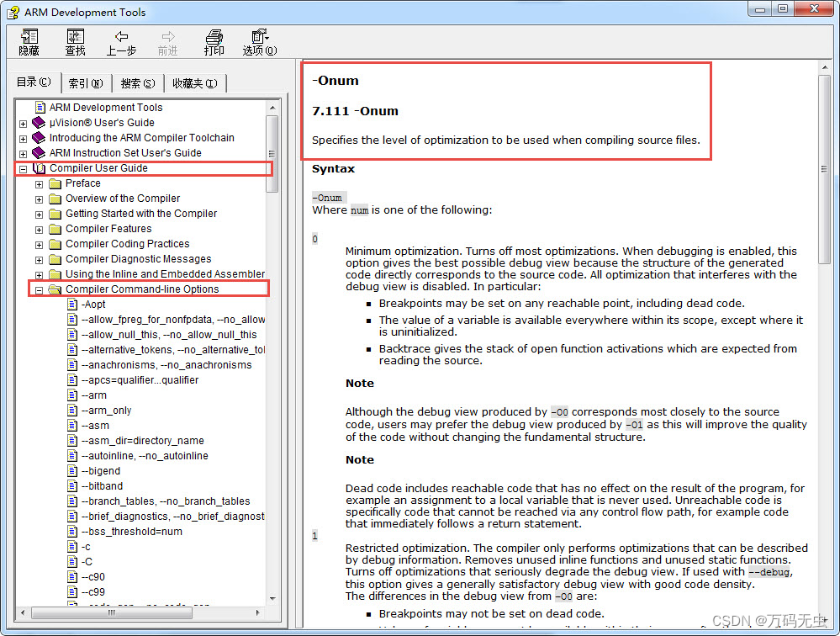Click the page icon beside --c90

tap(73, 576)
